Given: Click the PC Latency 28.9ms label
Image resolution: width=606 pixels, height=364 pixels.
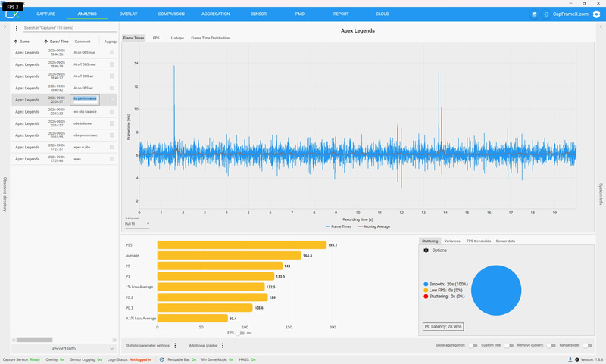Looking at the screenshot, I should [443, 327].
